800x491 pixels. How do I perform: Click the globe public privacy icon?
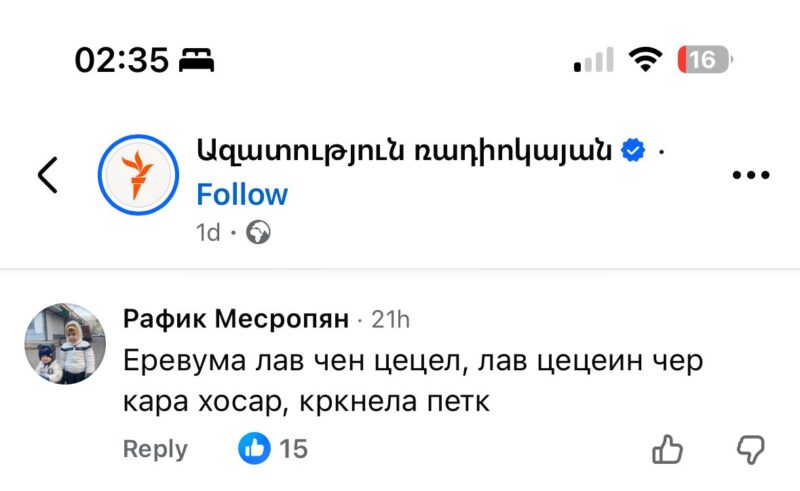(x=259, y=233)
